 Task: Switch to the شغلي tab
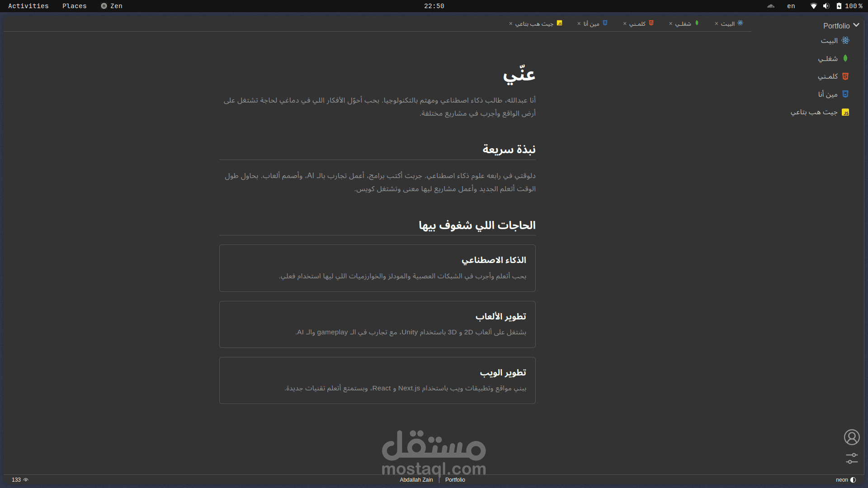683,23
